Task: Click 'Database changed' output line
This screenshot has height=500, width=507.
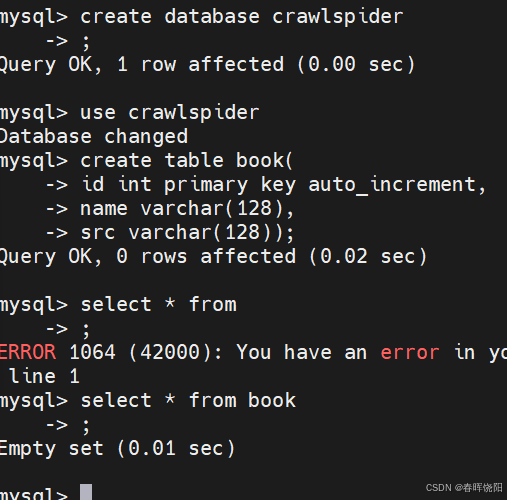Action: 94,137
